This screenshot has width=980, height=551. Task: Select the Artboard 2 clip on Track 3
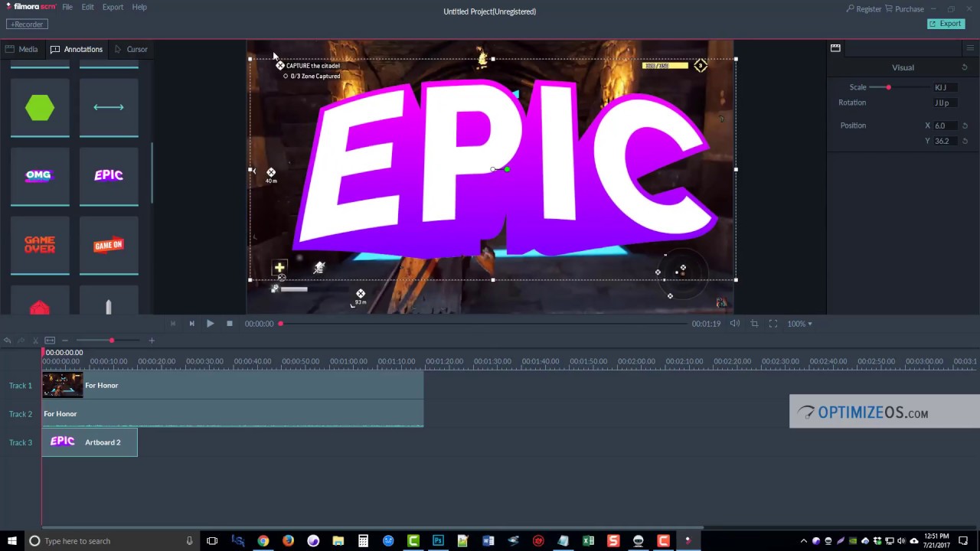pyautogui.click(x=90, y=442)
